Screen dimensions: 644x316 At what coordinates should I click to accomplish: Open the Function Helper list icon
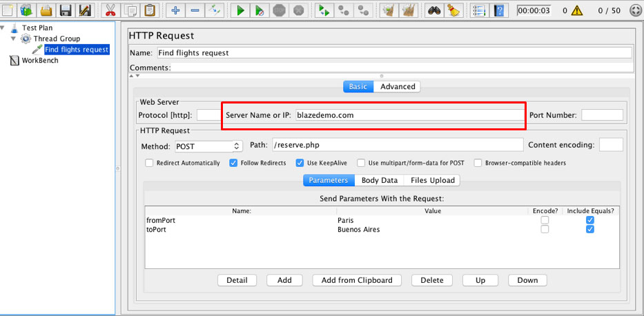(479, 10)
